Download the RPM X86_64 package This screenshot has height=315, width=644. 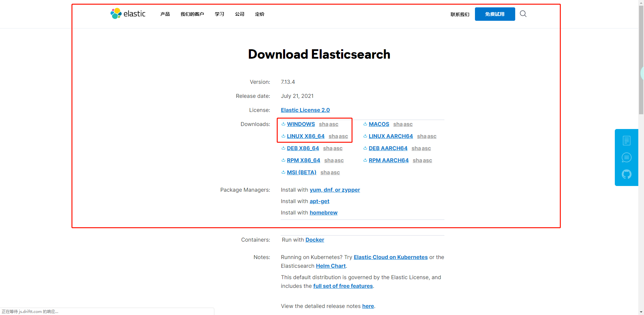point(304,160)
